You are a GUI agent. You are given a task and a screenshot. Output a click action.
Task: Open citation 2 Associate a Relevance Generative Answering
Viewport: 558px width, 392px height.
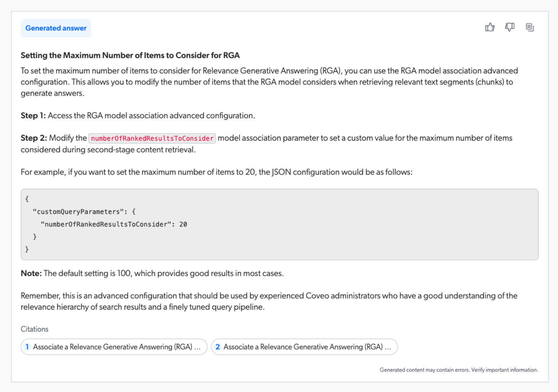[305, 347]
